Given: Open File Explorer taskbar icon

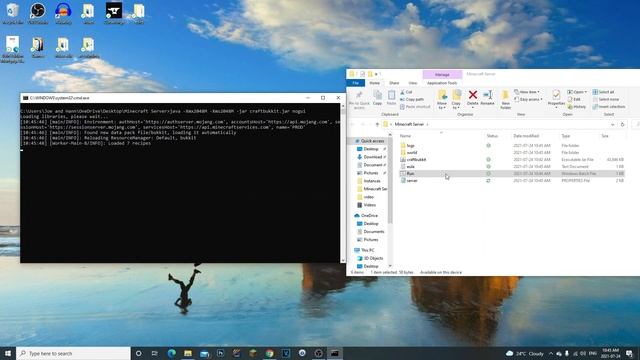Looking at the screenshot, I should click(188, 353).
